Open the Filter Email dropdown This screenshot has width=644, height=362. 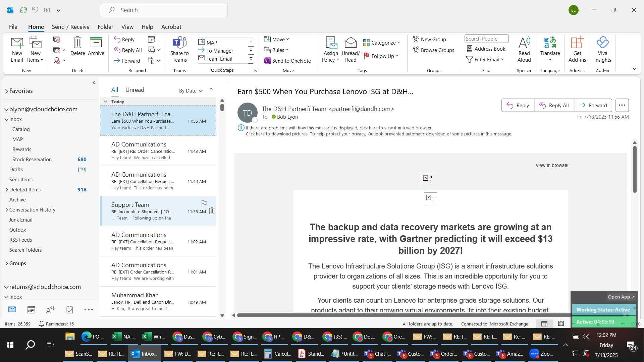pyautogui.click(x=485, y=59)
